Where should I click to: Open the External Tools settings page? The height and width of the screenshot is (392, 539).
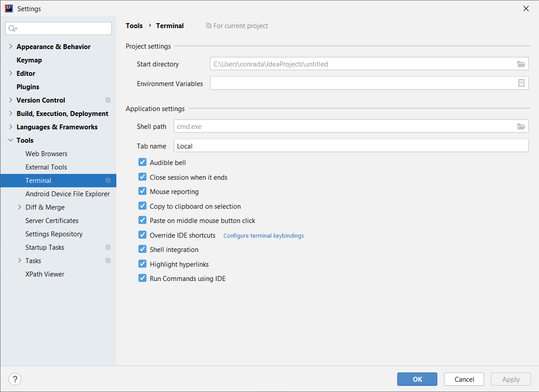pyautogui.click(x=46, y=167)
